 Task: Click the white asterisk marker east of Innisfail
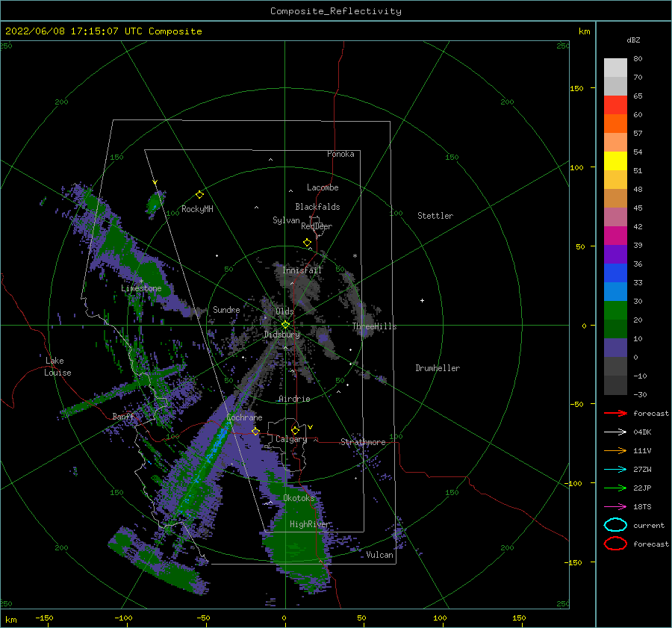[355, 256]
